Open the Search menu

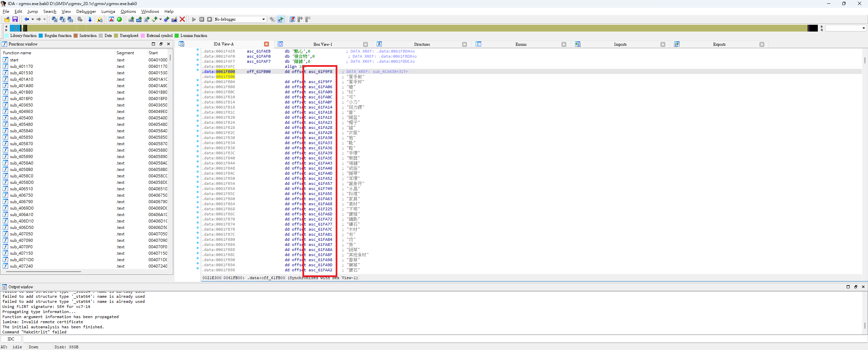coord(50,12)
